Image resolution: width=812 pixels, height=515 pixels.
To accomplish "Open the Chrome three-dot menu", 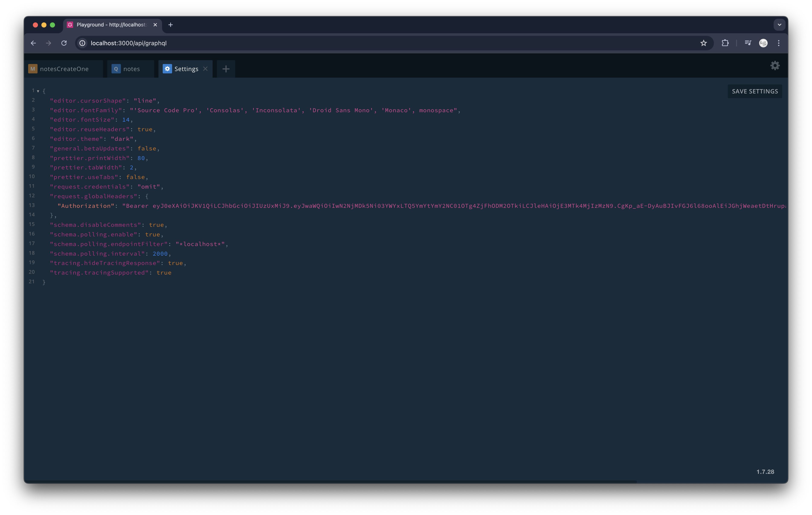I will (x=779, y=43).
